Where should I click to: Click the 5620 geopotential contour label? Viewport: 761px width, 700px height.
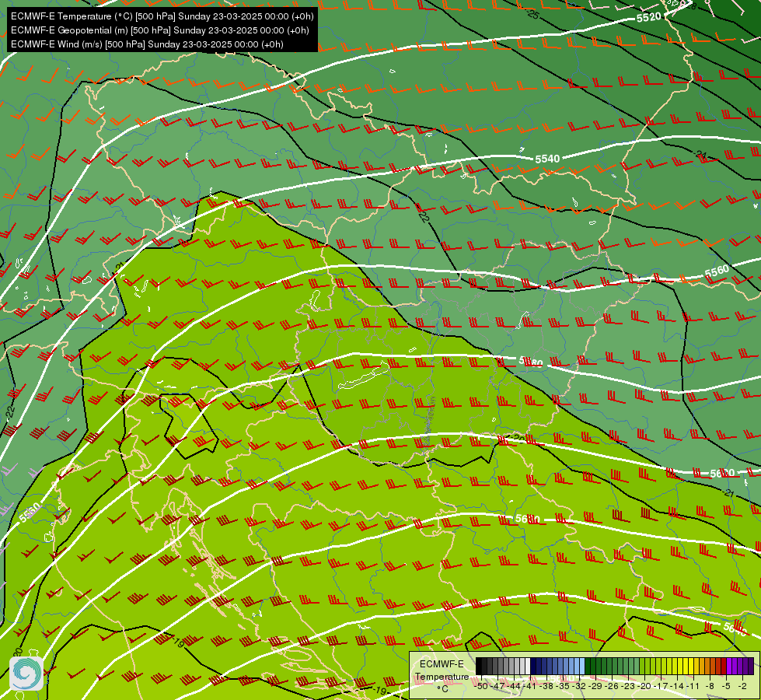click(528, 519)
